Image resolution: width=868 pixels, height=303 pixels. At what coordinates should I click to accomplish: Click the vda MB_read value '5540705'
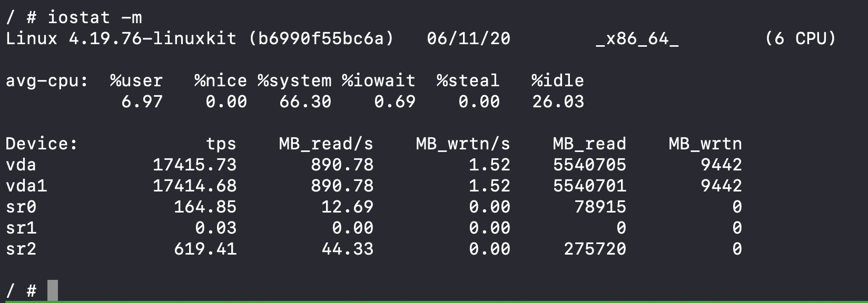click(589, 165)
